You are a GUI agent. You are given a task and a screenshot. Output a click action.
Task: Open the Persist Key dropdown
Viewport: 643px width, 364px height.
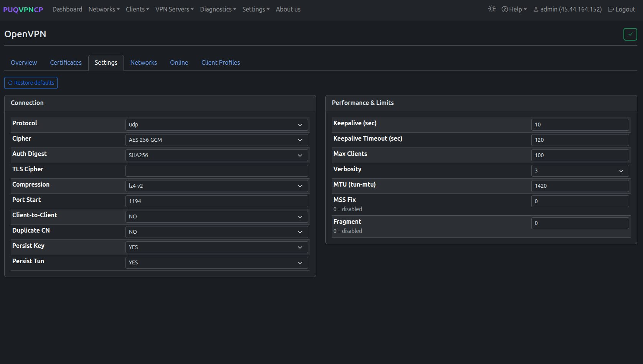tap(216, 247)
